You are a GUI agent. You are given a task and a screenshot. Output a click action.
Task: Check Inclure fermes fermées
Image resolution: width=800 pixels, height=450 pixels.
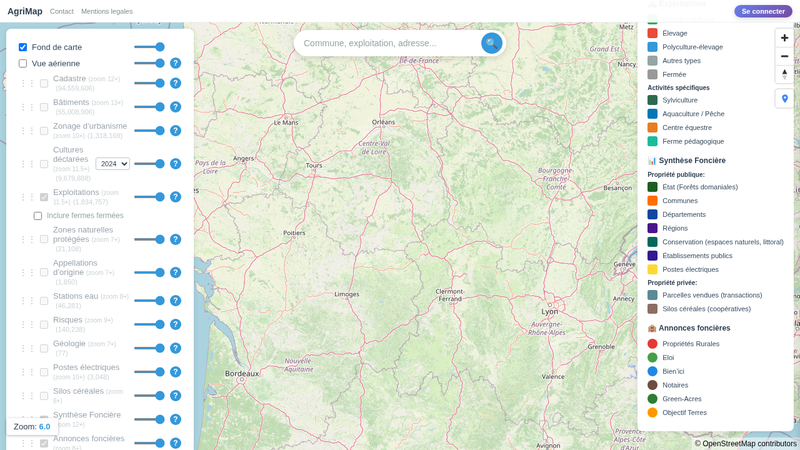point(38,216)
